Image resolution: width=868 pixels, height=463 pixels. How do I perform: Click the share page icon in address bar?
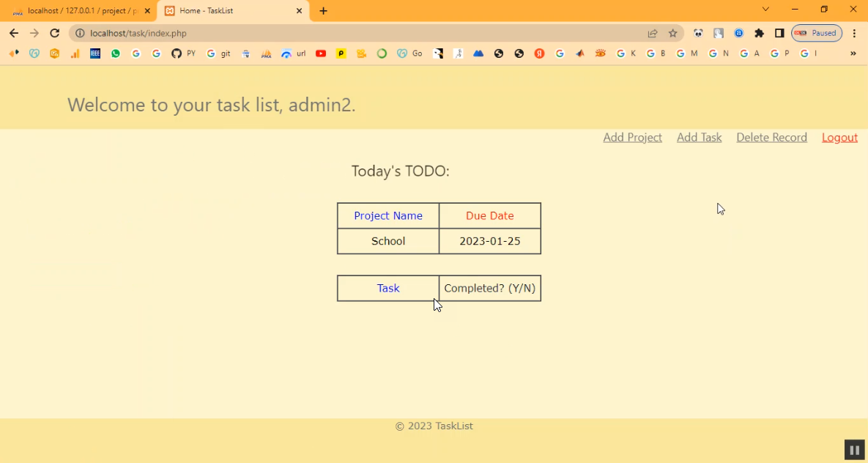tap(653, 33)
